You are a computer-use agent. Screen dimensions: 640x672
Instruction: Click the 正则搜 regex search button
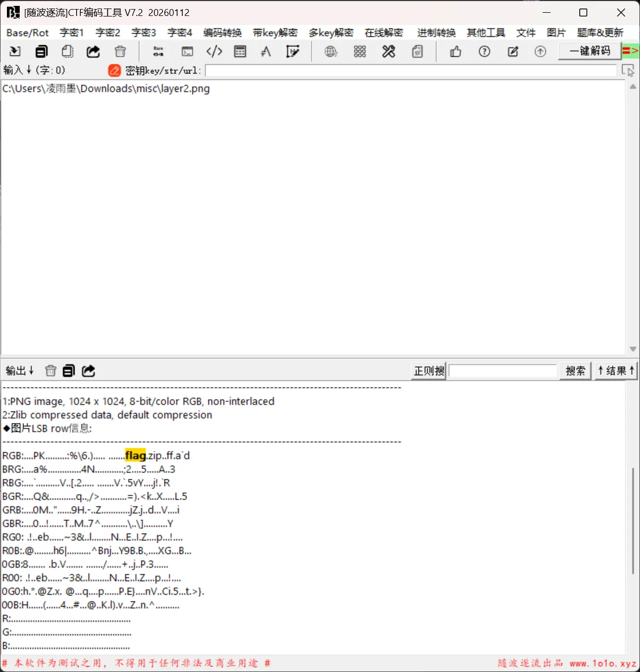(x=429, y=371)
